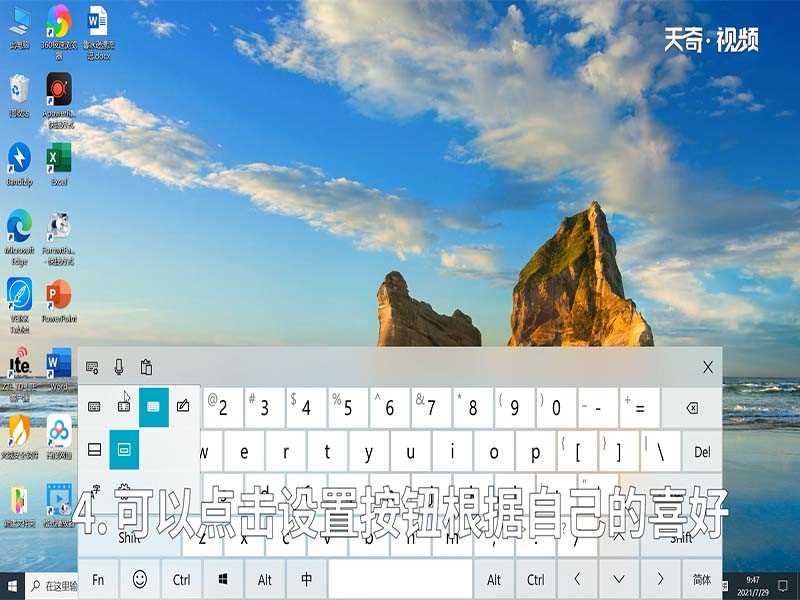Select the handwriting panel layout icon
This screenshot has height=600, width=800.
point(183,406)
